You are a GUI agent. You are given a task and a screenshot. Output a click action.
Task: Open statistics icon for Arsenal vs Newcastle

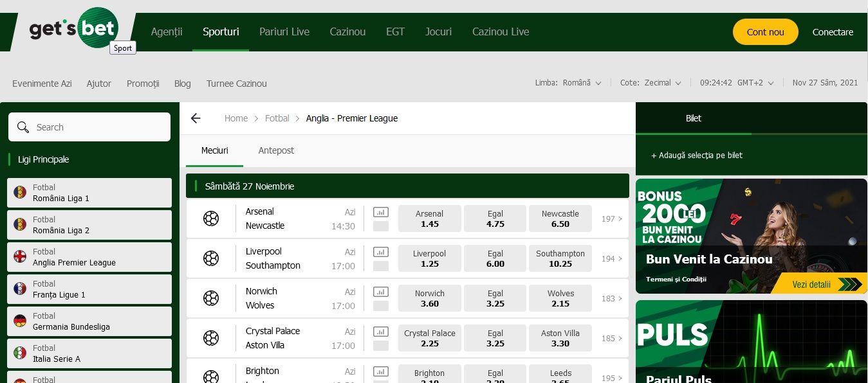coord(381,212)
